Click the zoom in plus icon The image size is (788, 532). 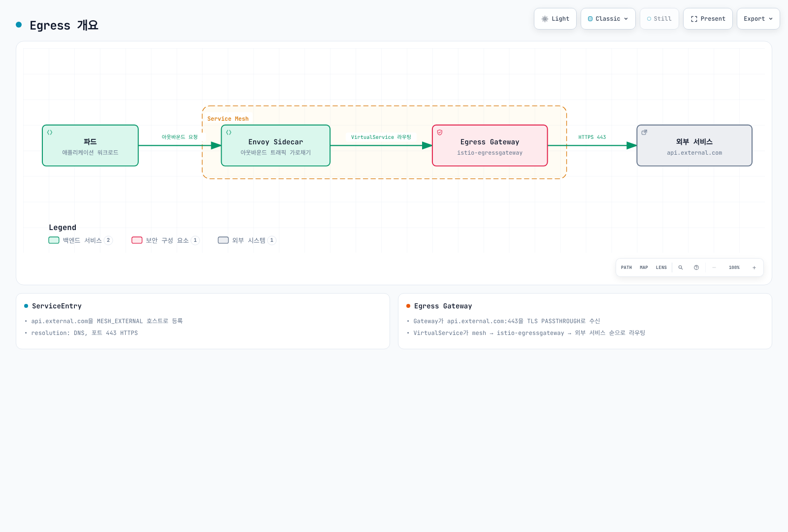click(x=754, y=267)
